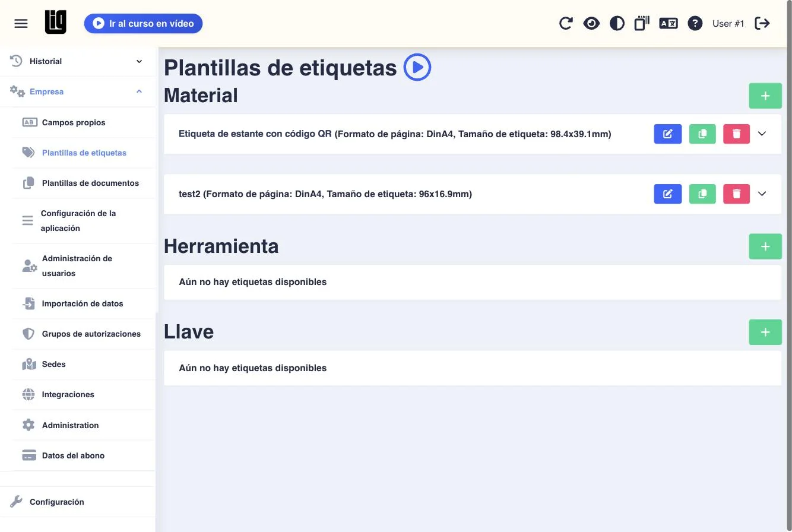Duplicate the QR shelf label template
792x532 pixels.
click(702, 134)
